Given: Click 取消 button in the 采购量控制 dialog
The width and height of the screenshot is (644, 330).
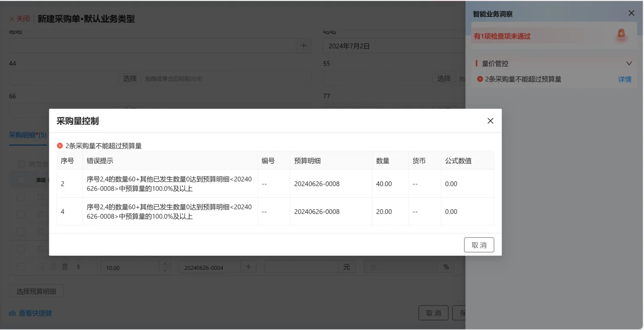Looking at the screenshot, I should point(479,245).
